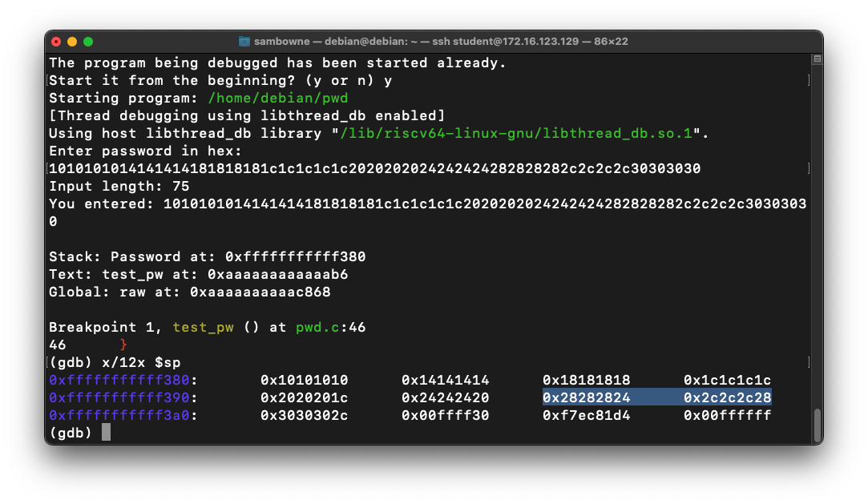Click the green pwd.c file name

point(317,328)
